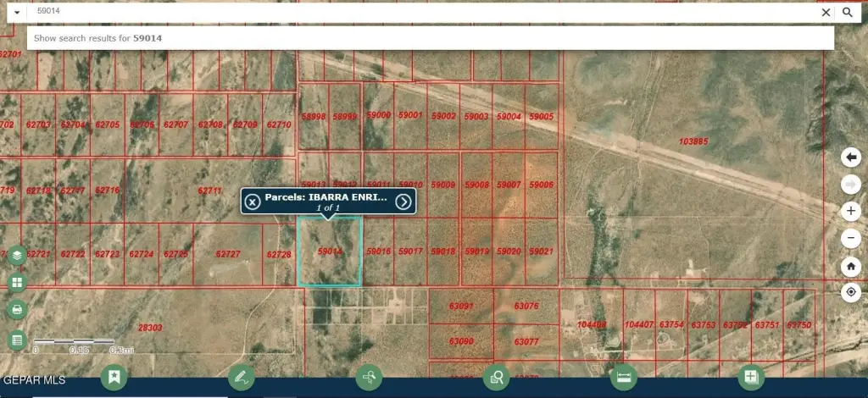Go to previous map extent
This screenshot has height=398, width=868.
pos(852,158)
